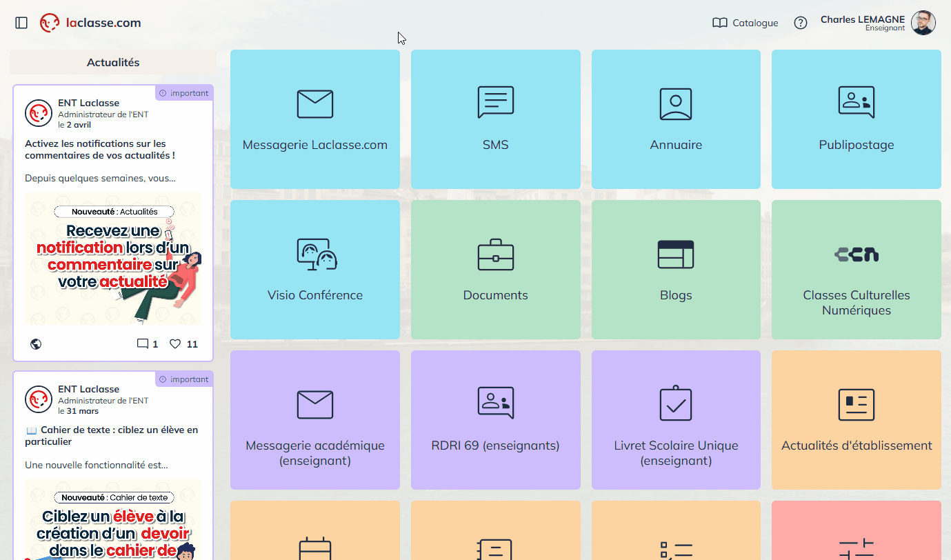This screenshot has width=951, height=560.
Task: Click the Visio Conférence tile label
Action: click(x=315, y=295)
